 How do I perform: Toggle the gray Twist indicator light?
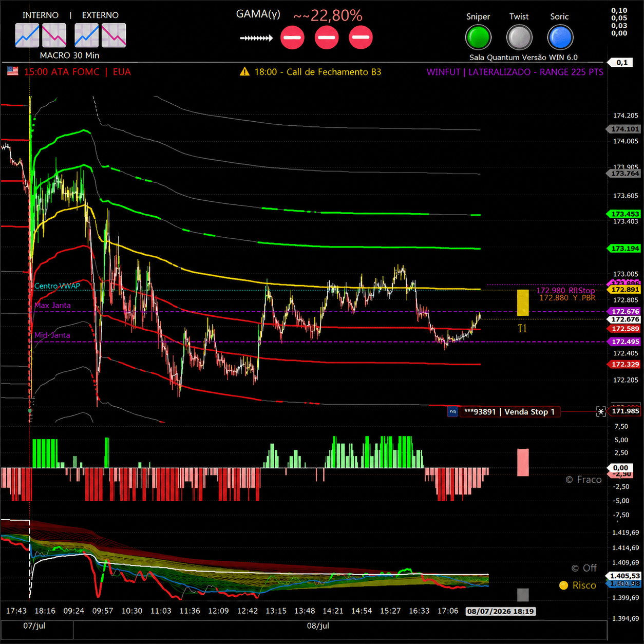point(519,37)
